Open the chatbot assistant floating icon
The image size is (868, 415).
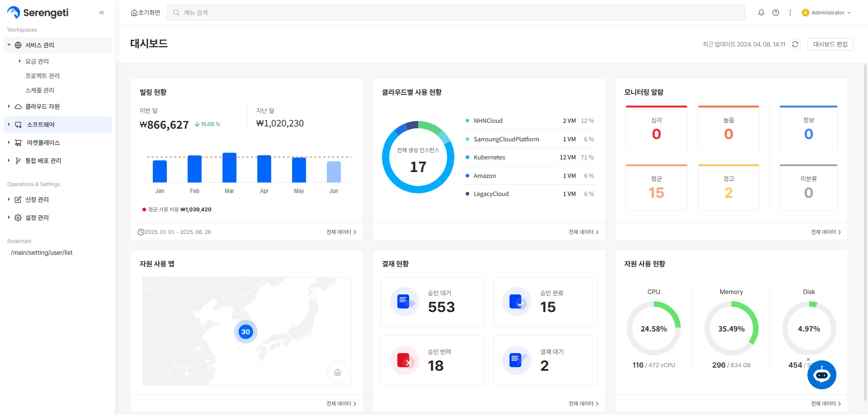pyautogui.click(x=821, y=375)
